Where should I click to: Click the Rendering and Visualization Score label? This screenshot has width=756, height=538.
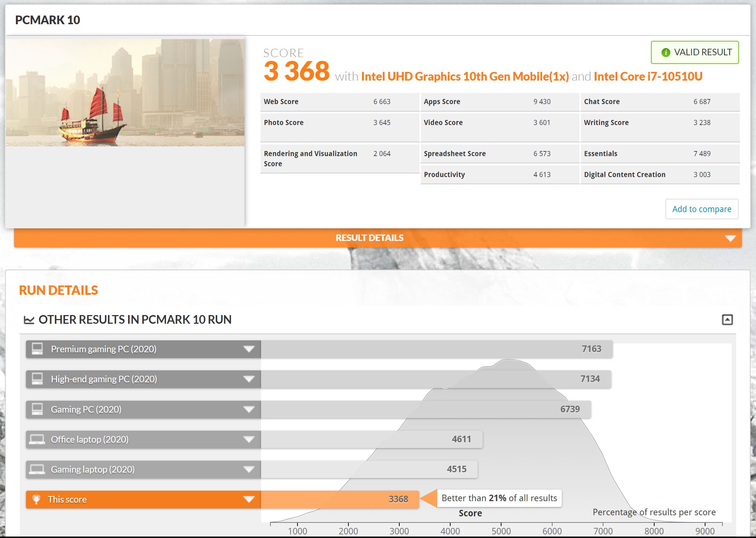(310, 159)
